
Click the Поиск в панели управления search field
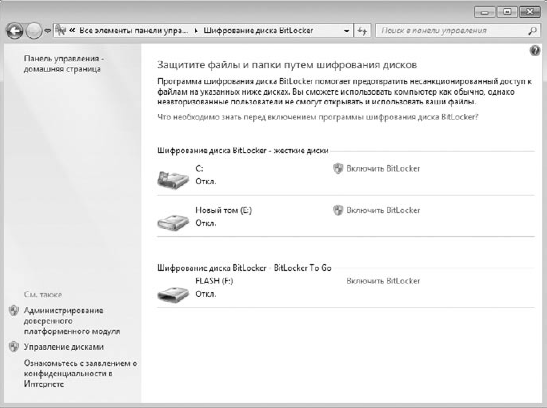tap(453, 31)
